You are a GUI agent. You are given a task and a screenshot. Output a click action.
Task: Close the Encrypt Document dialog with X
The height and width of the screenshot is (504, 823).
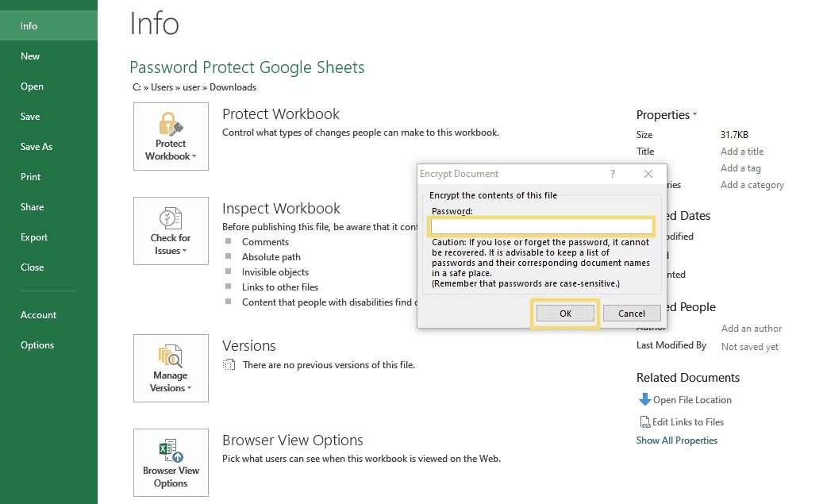point(648,174)
